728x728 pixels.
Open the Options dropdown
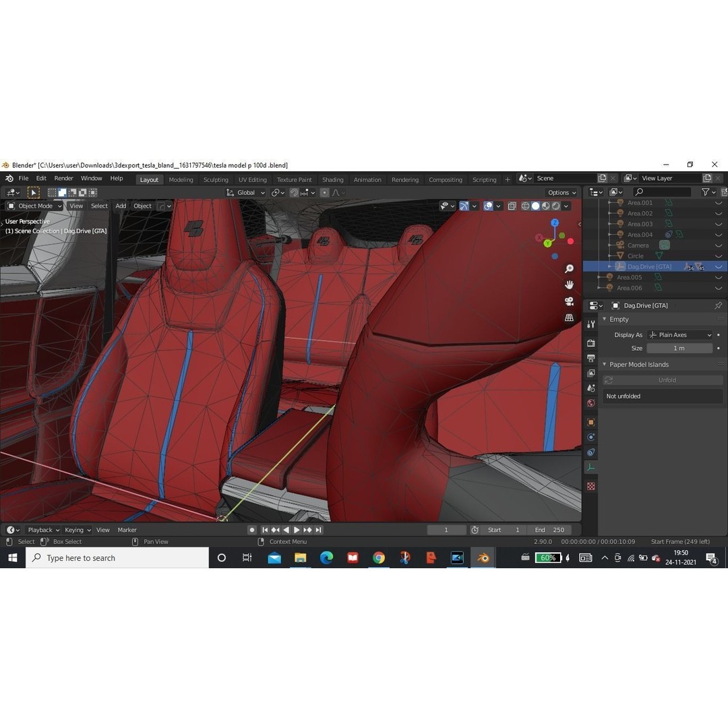(562, 193)
